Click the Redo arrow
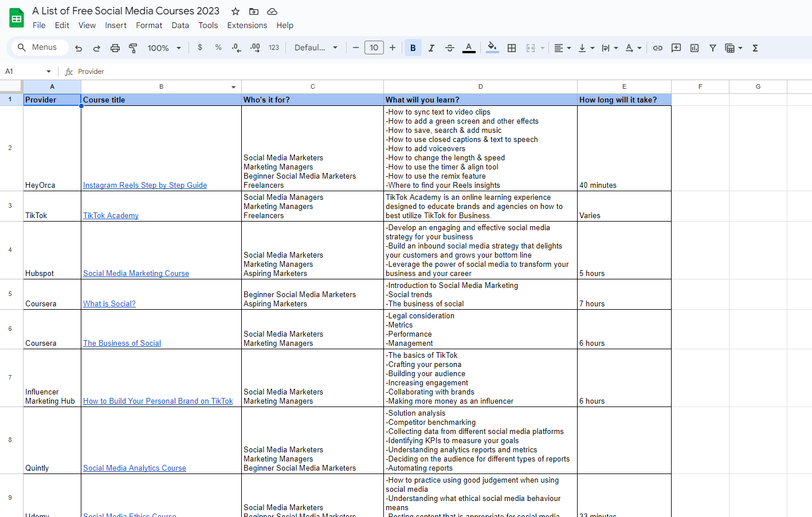The image size is (812, 517). (97, 48)
